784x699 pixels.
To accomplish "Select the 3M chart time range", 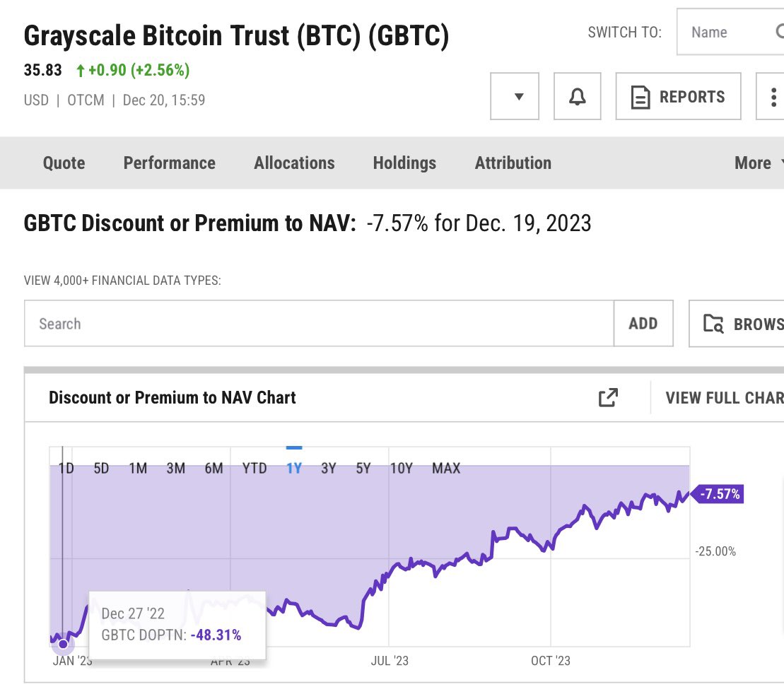I will click(x=176, y=469).
